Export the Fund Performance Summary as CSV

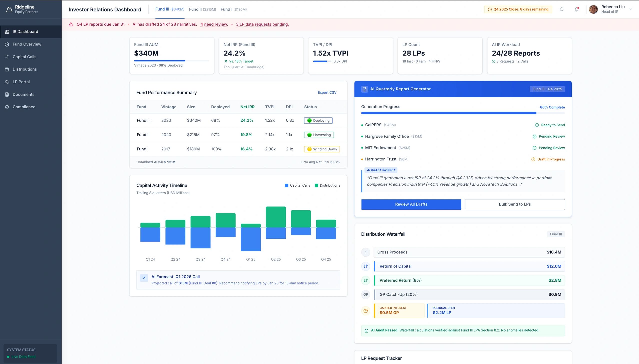pos(327,92)
